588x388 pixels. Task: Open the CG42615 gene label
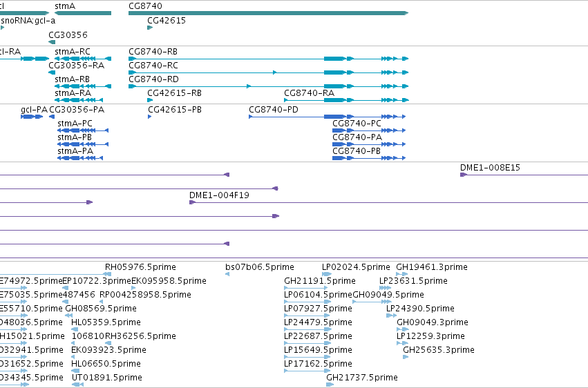[x=167, y=21]
